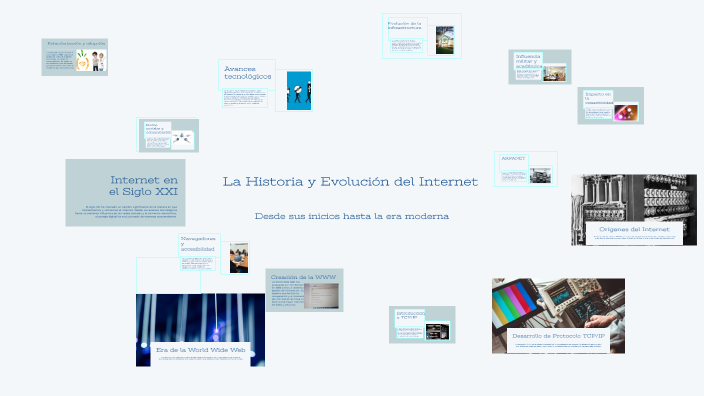
Task: Select the body text under Avances tecnológicos
Action: [x=245, y=98]
